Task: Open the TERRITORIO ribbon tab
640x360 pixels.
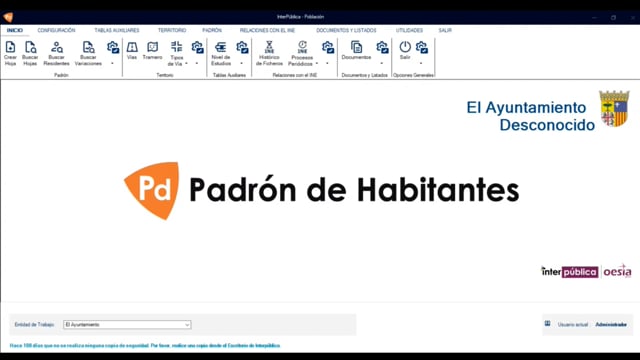Action: coord(172,30)
